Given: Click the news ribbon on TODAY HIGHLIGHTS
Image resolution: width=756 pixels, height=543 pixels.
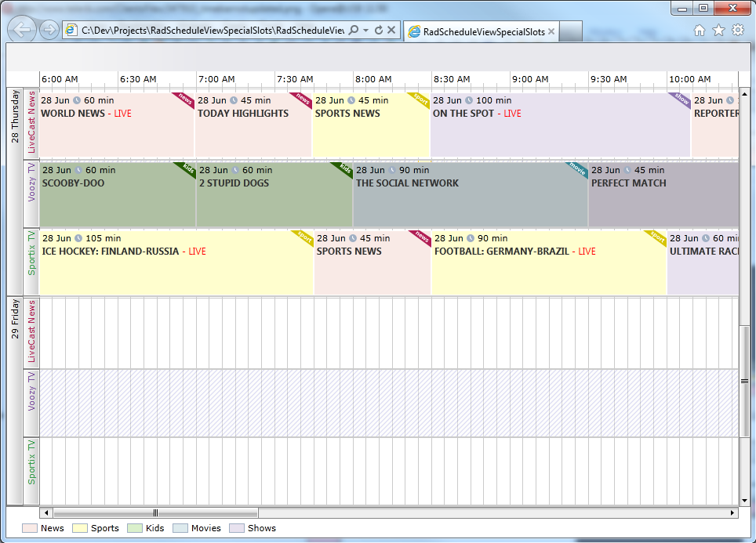Looking at the screenshot, I should (x=302, y=99).
